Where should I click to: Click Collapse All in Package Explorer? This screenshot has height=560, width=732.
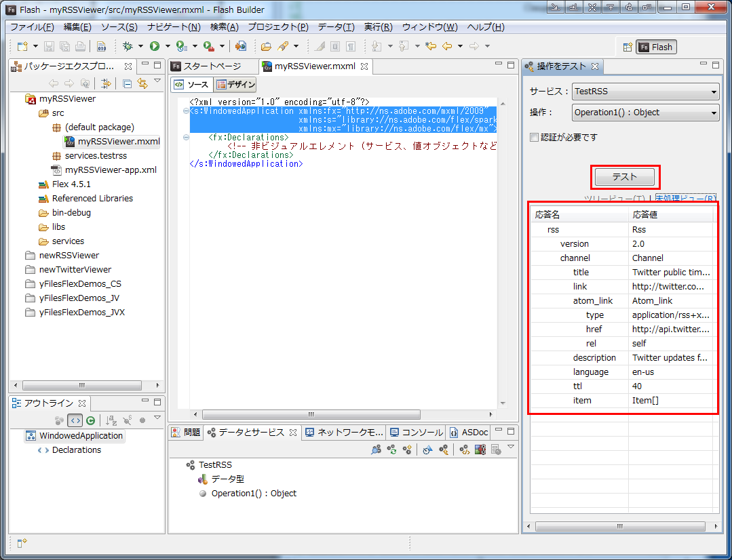[x=127, y=83]
